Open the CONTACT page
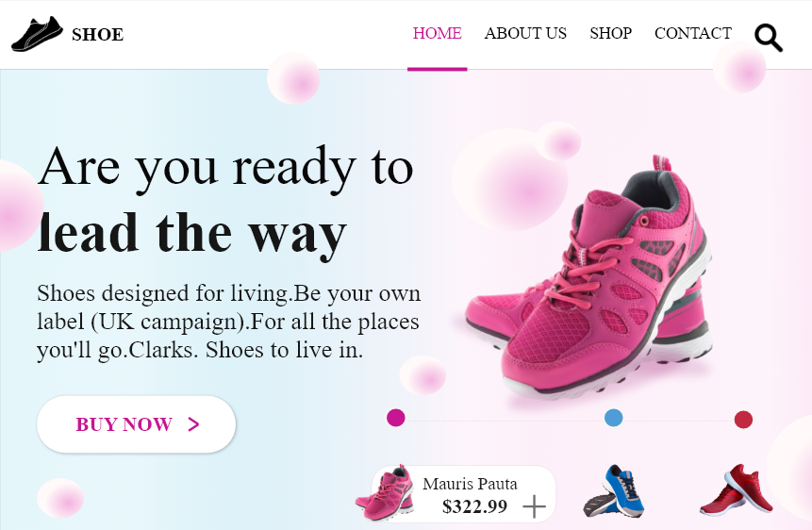This screenshot has height=530, width=812. point(693,33)
